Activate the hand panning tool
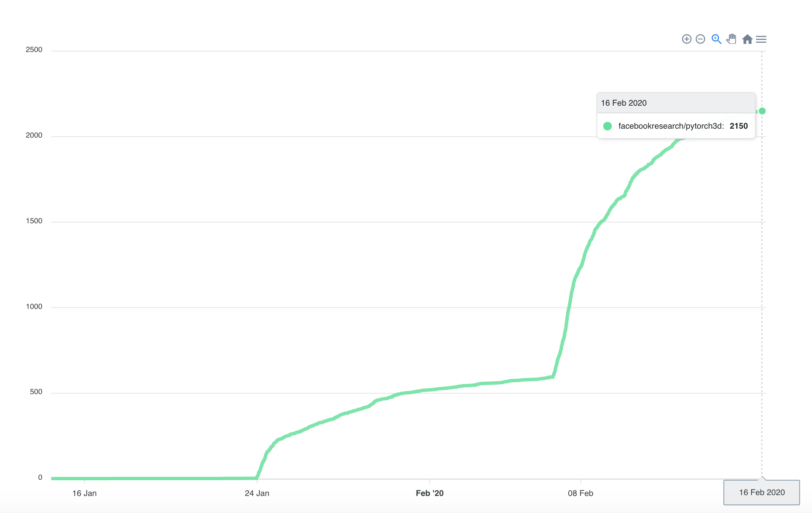812x513 pixels. [x=731, y=39]
